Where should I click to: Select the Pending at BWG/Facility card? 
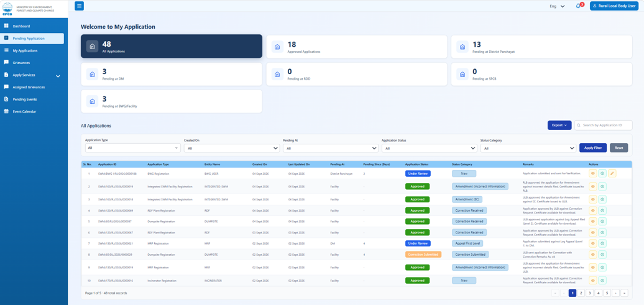coord(172,101)
